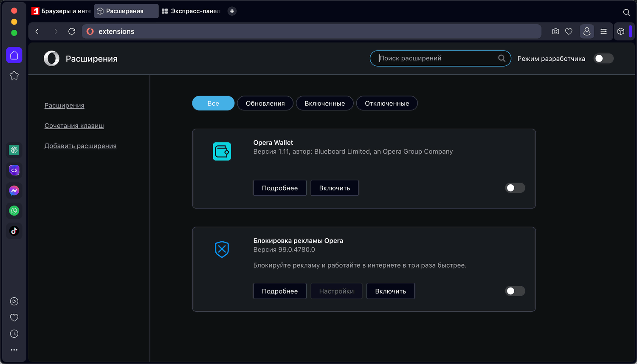The height and width of the screenshot is (364, 637).
Task: Open History clock icon in the sidebar
Action: point(14,334)
